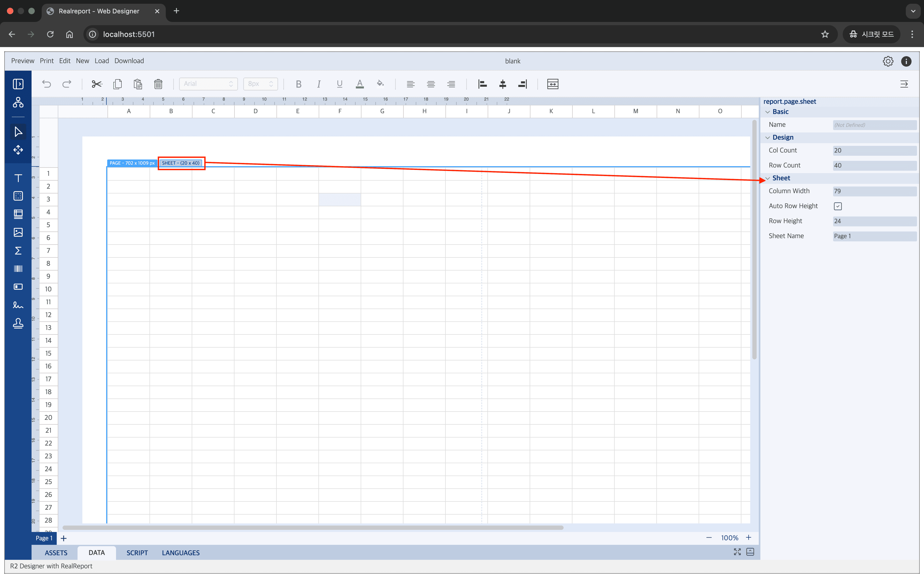The width and height of the screenshot is (924, 578).
Task: Select the move/pan tool
Action: (x=18, y=150)
